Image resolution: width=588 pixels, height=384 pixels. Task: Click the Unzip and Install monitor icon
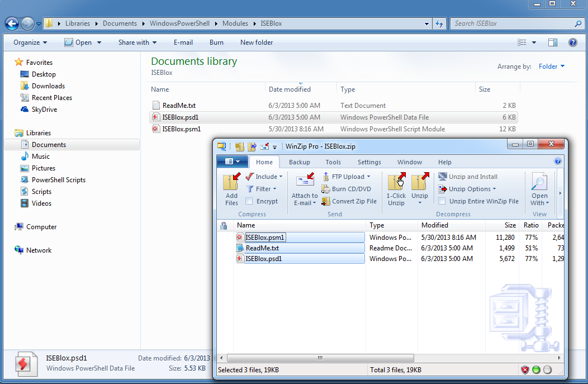coord(443,177)
